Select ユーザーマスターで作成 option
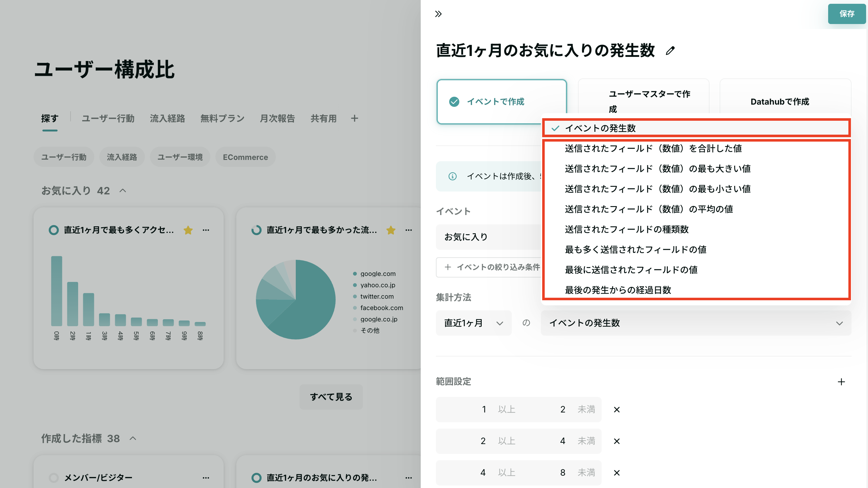 coord(643,101)
